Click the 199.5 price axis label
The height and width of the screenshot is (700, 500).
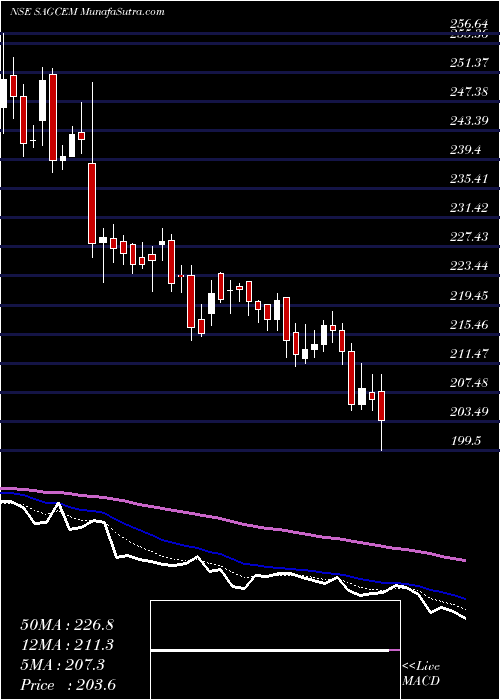(465, 441)
